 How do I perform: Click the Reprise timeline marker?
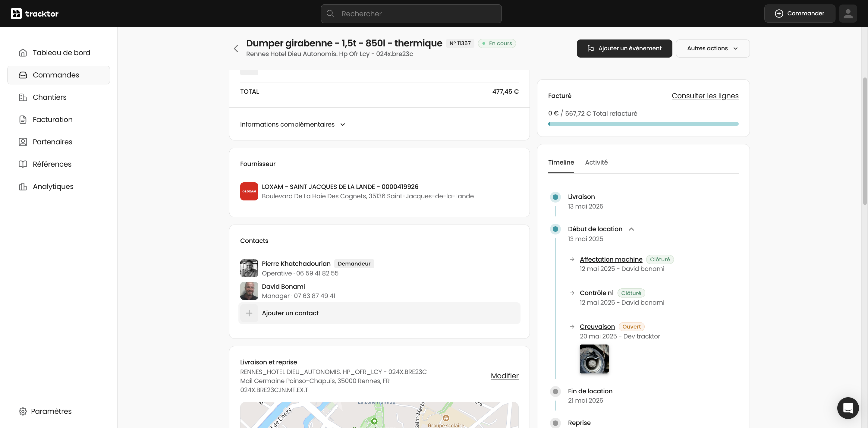point(555,423)
